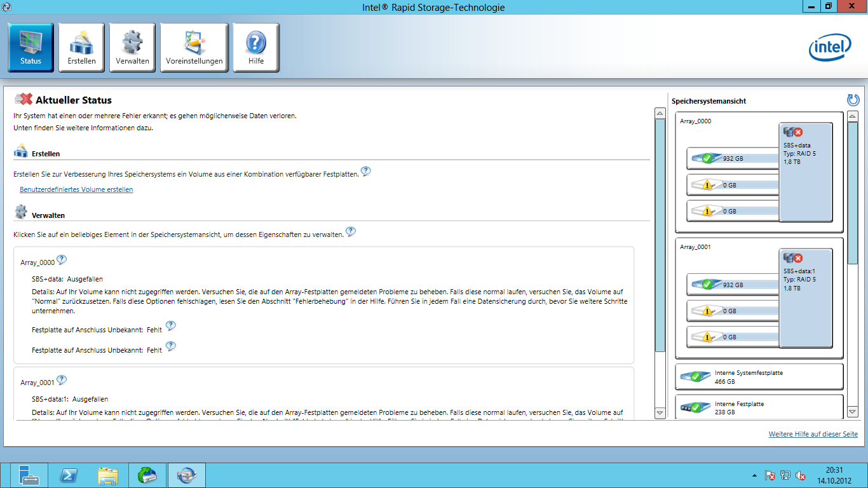Open Weitere Hilfe auf dieser Seite link
The height and width of the screenshot is (488, 868).
click(x=813, y=434)
